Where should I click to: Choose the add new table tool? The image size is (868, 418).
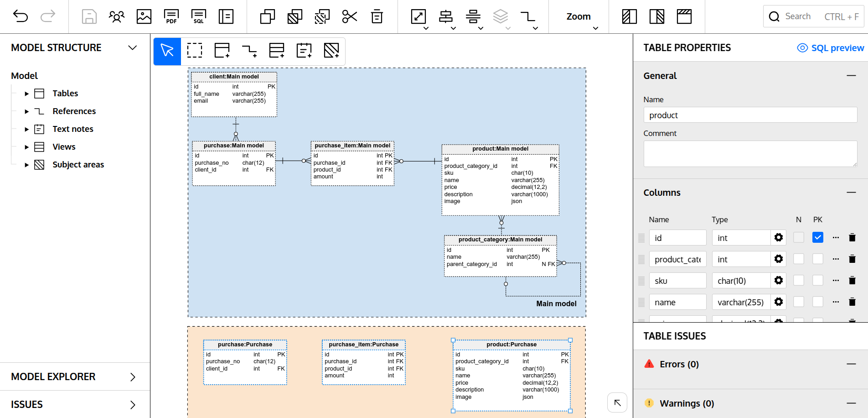(x=222, y=50)
